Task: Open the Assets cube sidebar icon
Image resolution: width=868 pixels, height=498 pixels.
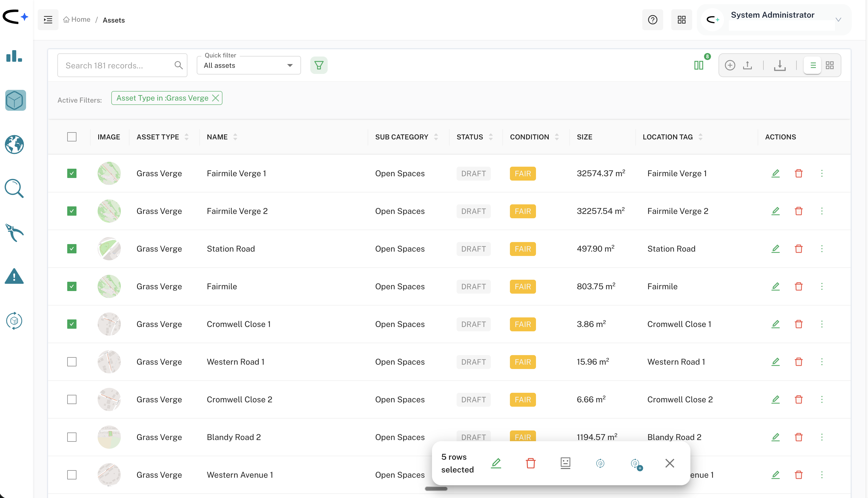Action: [15, 100]
